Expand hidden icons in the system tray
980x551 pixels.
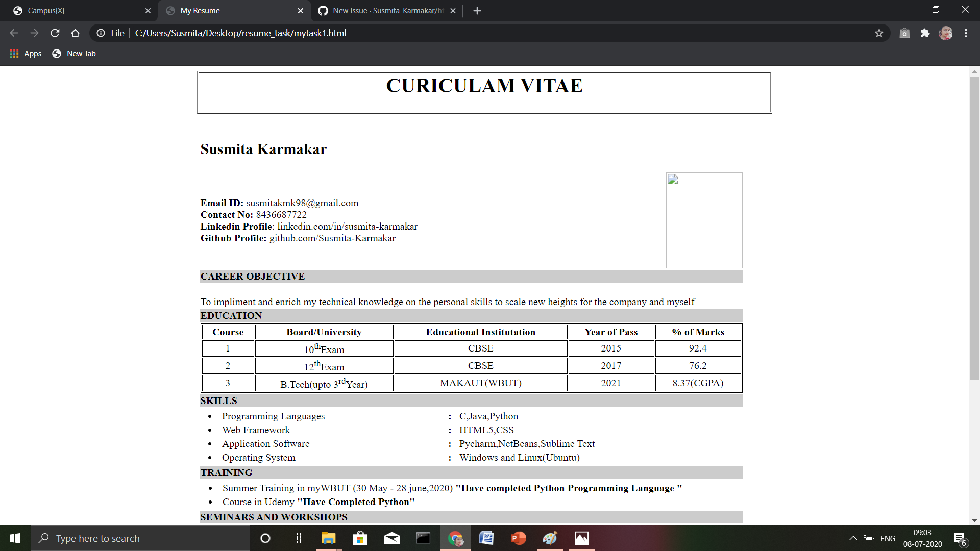pyautogui.click(x=853, y=538)
